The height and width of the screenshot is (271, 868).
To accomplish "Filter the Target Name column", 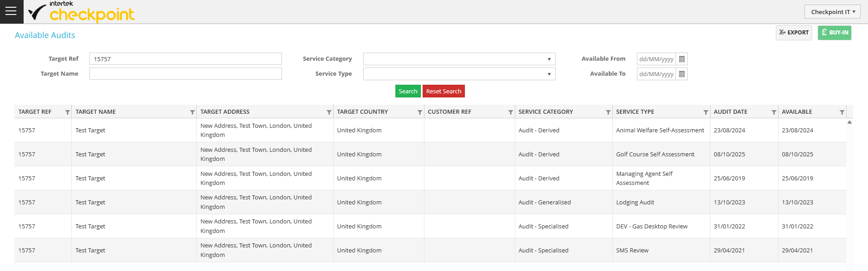I will click(192, 112).
